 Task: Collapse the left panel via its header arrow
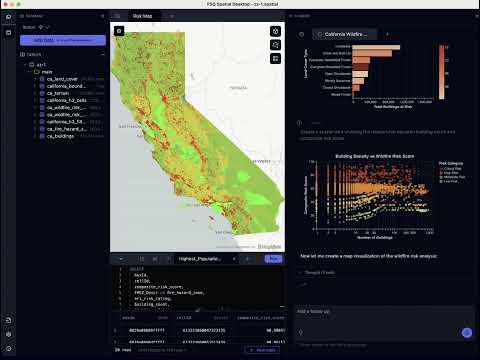pyautogui.click(x=102, y=16)
